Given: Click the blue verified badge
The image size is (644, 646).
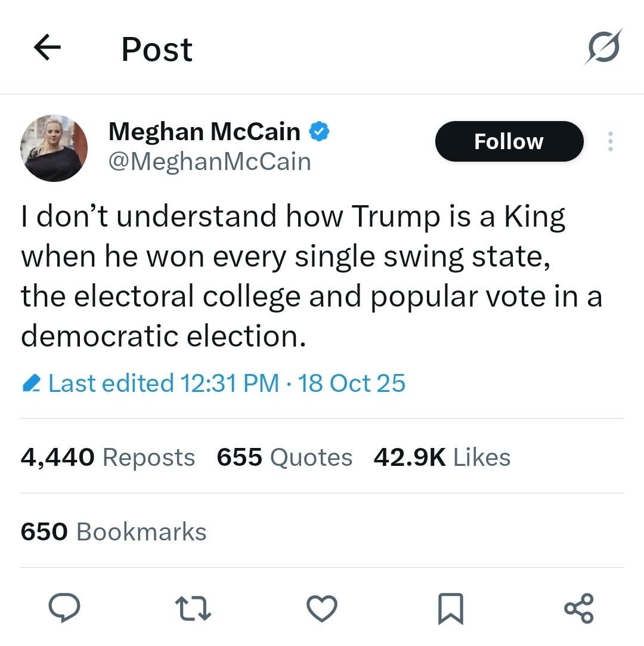Looking at the screenshot, I should (319, 132).
